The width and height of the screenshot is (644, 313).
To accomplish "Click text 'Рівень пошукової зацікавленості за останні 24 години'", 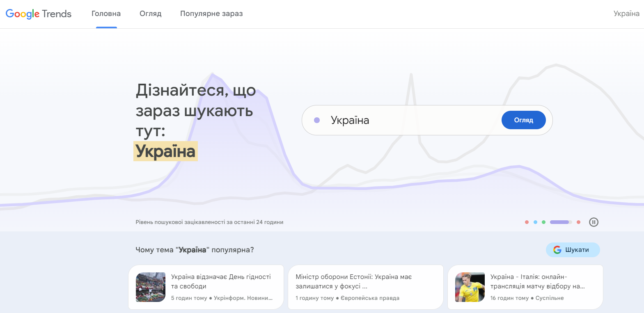I will tap(209, 222).
